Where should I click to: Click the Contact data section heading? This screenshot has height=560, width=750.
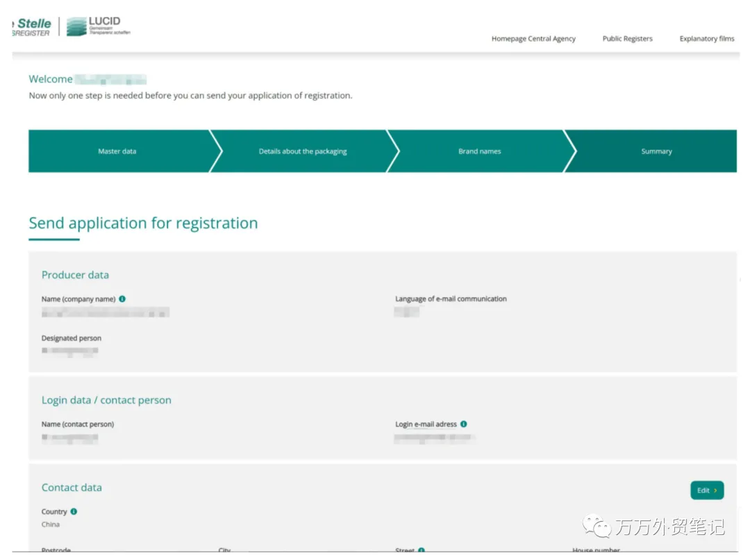point(72,487)
